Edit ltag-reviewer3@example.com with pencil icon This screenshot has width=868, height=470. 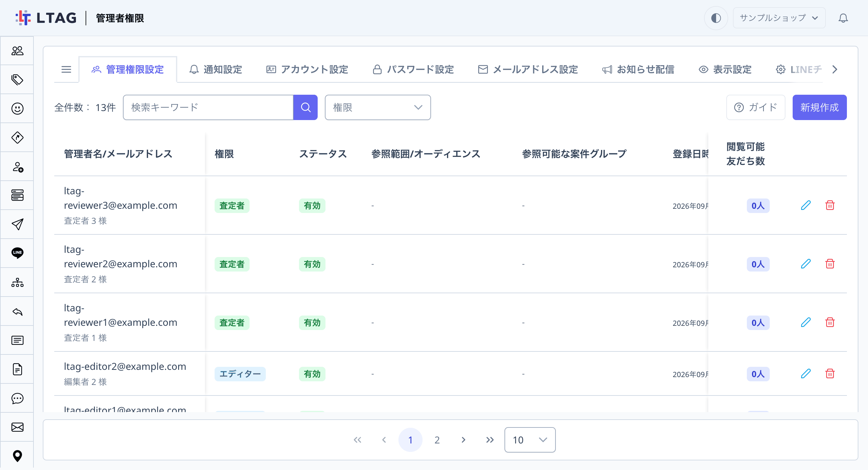point(806,205)
